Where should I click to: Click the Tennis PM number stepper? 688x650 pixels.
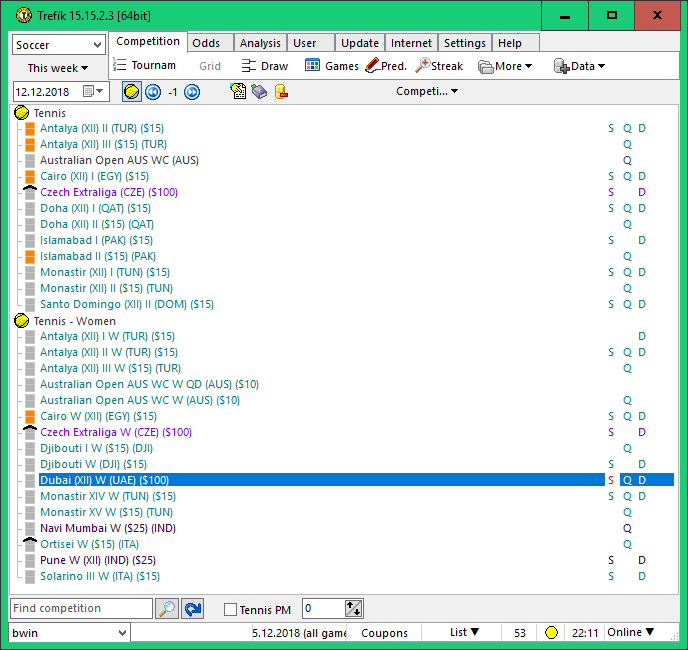coord(353,609)
